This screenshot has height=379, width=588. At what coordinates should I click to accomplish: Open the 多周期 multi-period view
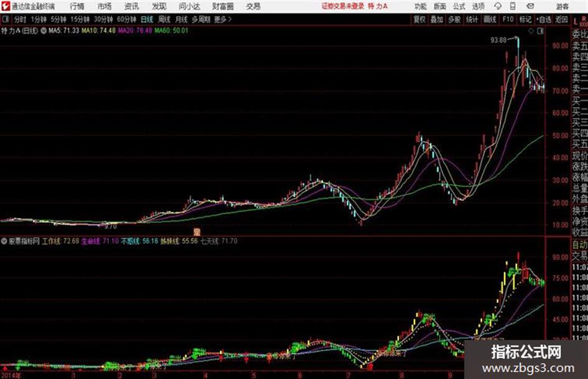[x=201, y=19]
